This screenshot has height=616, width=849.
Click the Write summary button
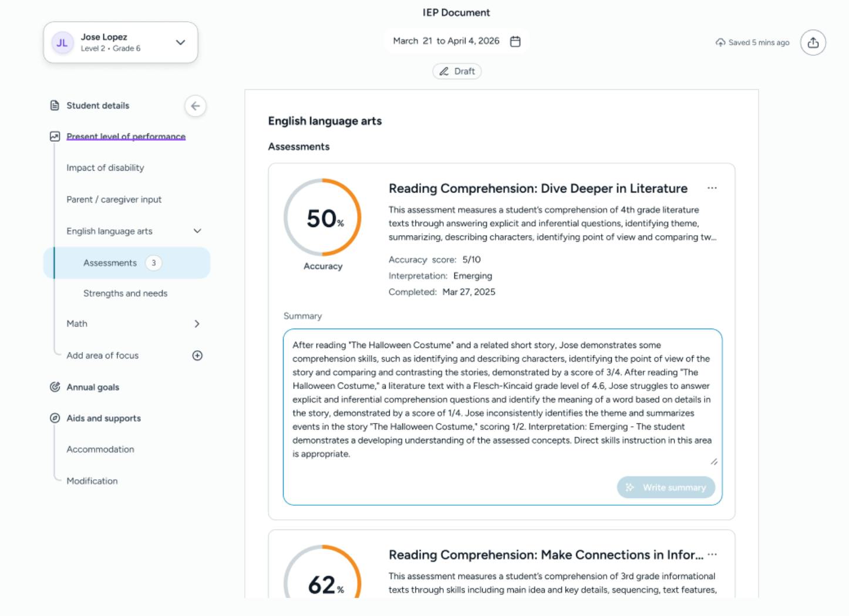pos(666,488)
